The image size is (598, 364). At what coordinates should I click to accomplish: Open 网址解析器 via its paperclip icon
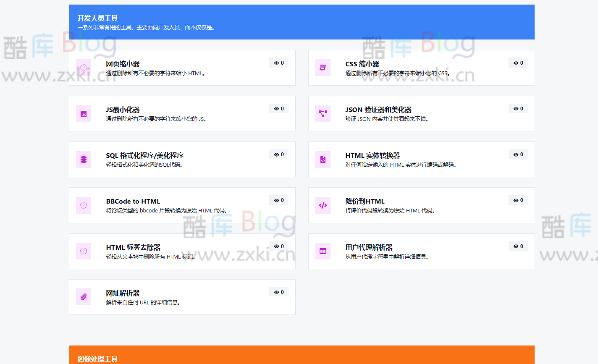click(x=84, y=297)
